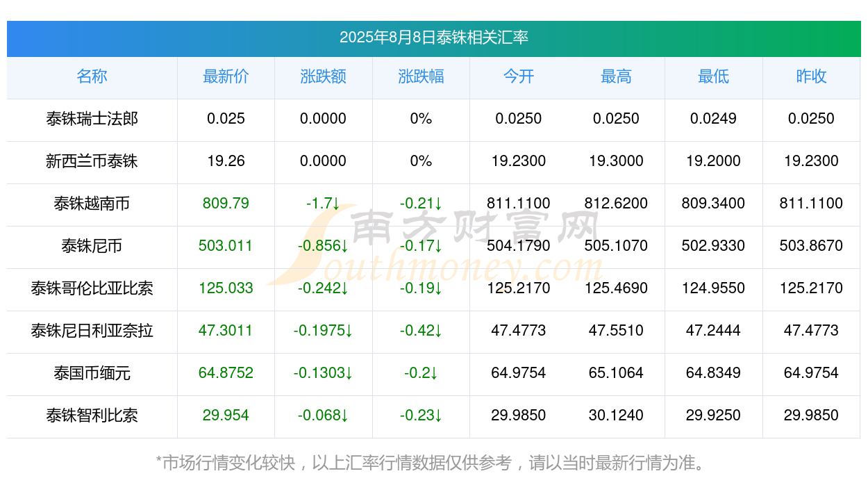Click '0.0000' change amount for 新西兰币泰铢

point(324,161)
